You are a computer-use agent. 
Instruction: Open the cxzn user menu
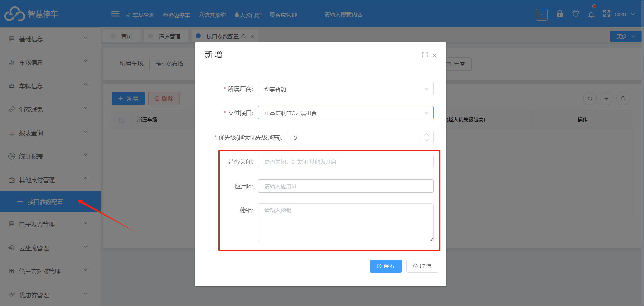point(625,14)
